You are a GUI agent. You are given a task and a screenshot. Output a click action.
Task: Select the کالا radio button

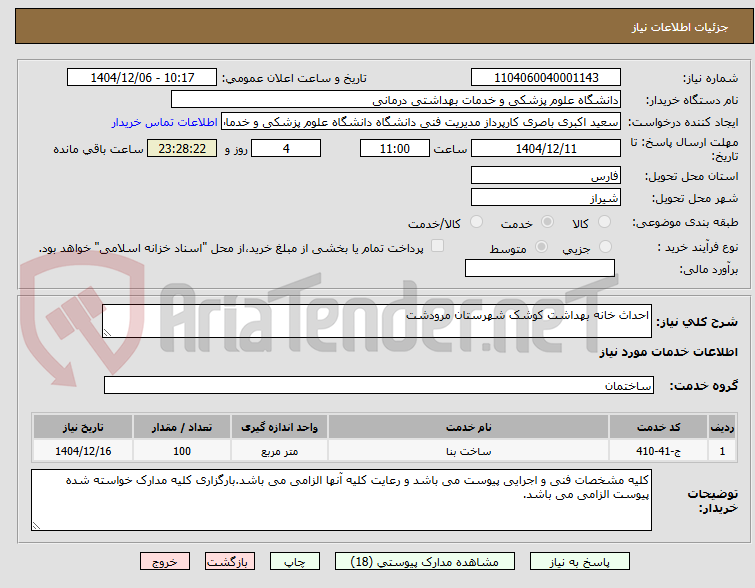pos(604,222)
